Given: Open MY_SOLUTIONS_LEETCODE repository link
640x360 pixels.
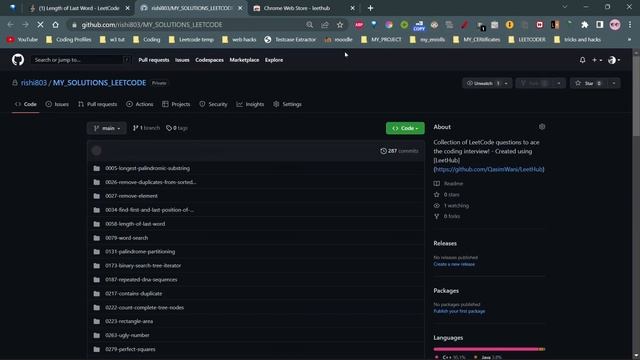Looking at the screenshot, I should pos(99,83).
